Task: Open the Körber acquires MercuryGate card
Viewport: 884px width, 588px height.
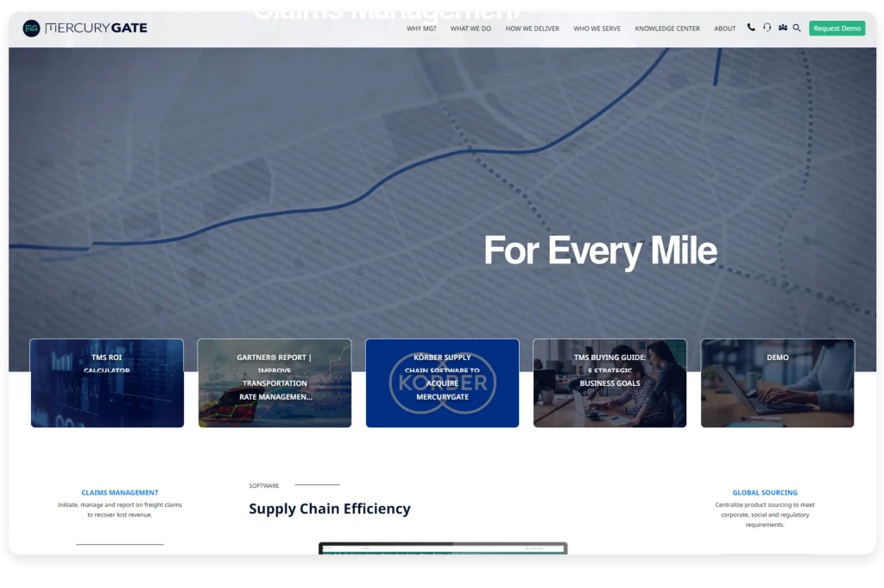Action: (442, 383)
